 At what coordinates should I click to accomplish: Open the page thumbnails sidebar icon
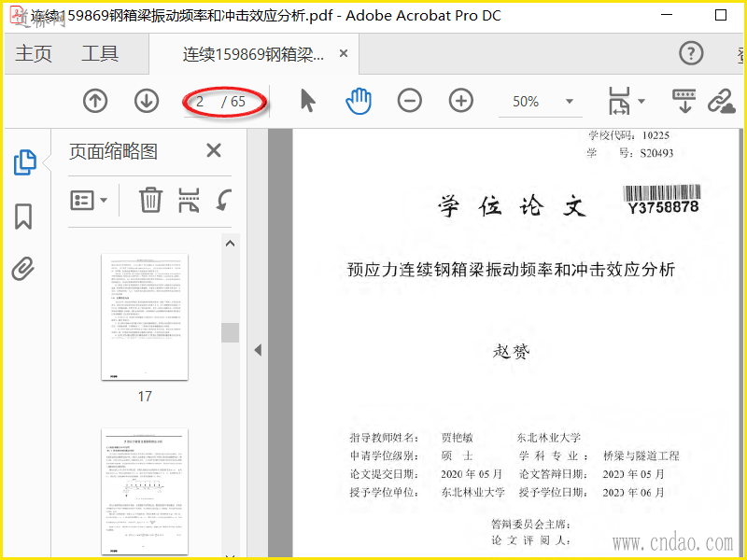pyautogui.click(x=25, y=162)
